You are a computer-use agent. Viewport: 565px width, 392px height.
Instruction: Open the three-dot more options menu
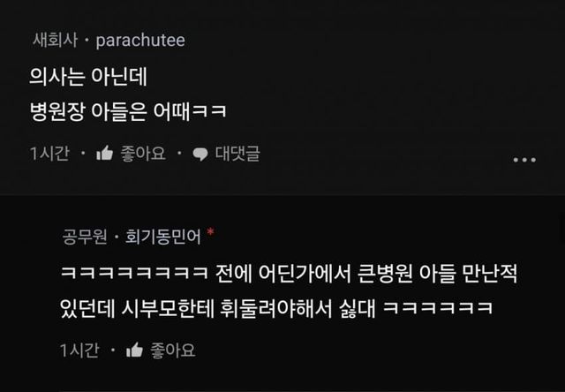coord(524,160)
